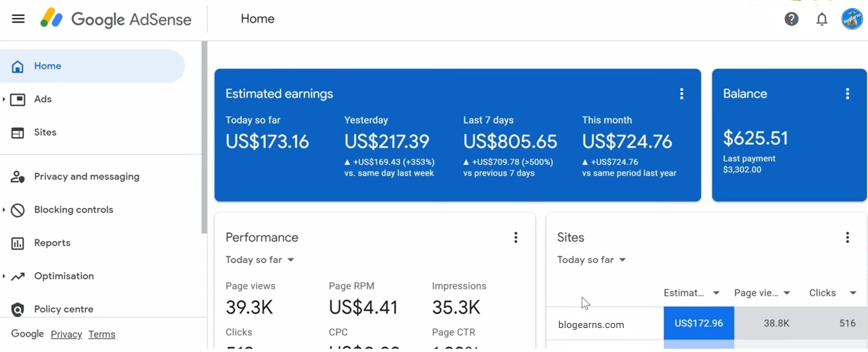Click the sidebar vertical scrollbar
Viewport: 868px width, 352px height.
tap(204, 138)
